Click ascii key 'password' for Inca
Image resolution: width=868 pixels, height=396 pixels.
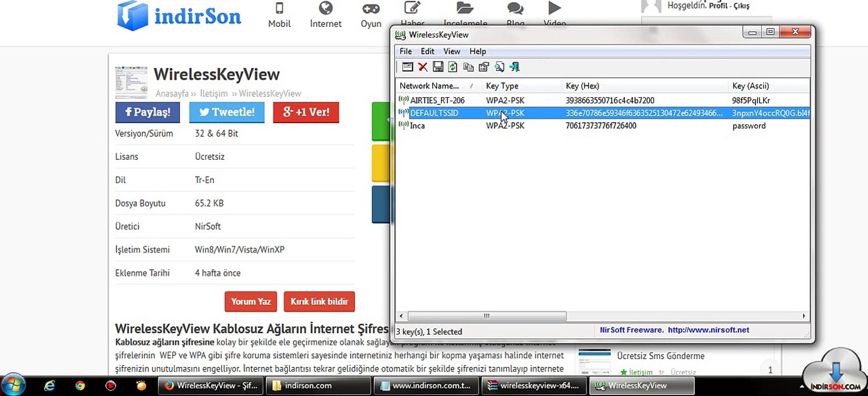point(749,126)
